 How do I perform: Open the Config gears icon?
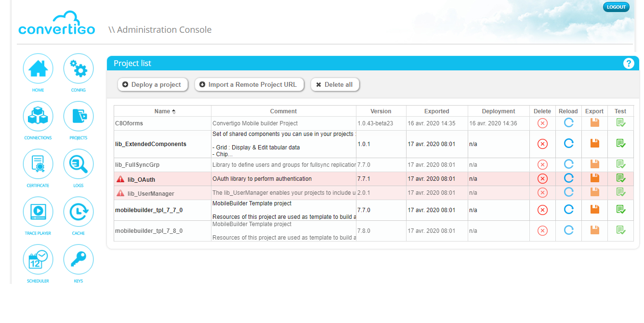point(79,68)
